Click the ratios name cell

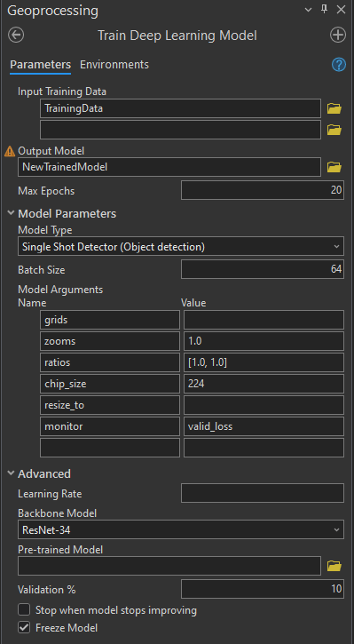(110, 362)
